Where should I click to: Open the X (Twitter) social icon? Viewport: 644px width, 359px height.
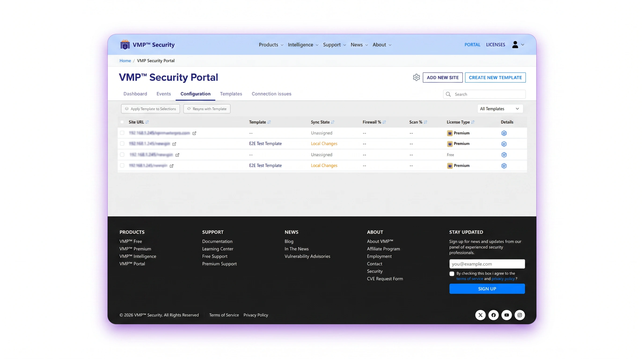click(480, 315)
